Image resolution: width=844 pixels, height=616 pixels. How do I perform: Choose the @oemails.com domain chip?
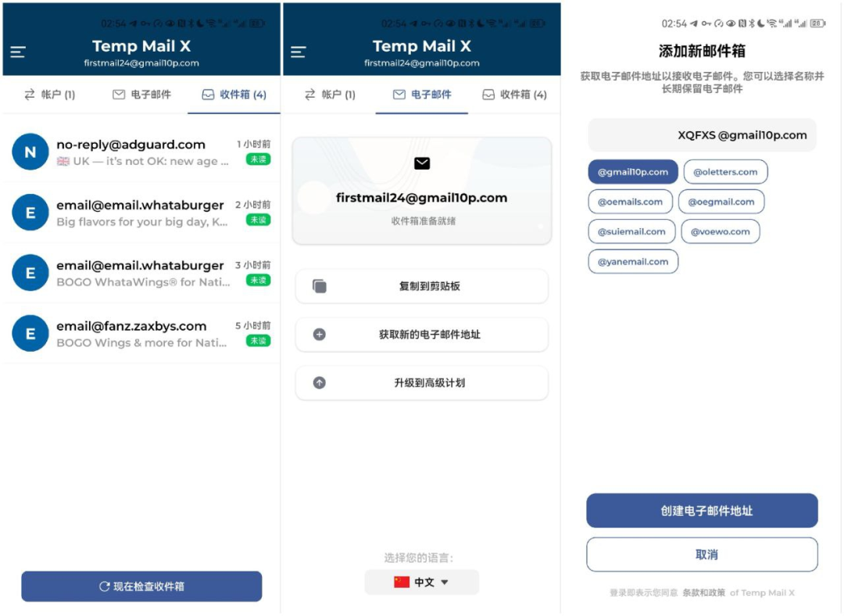pyautogui.click(x=631, y=202)
